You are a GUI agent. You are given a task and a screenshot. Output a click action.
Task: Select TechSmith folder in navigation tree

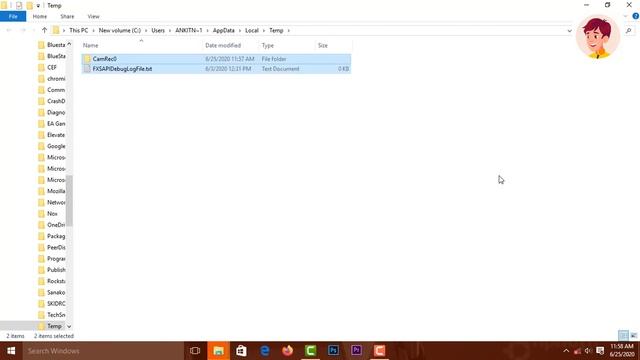tap(52, 315)
